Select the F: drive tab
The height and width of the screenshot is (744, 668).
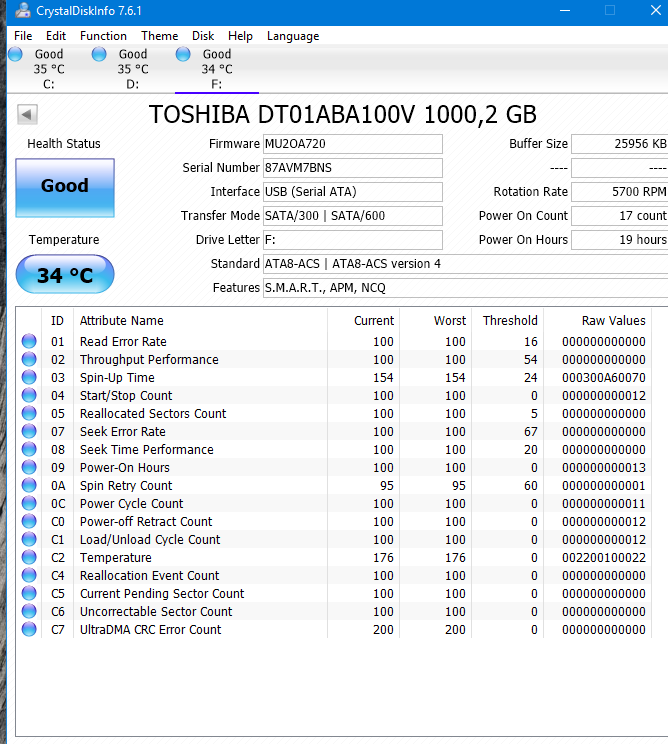pos(217,69)
